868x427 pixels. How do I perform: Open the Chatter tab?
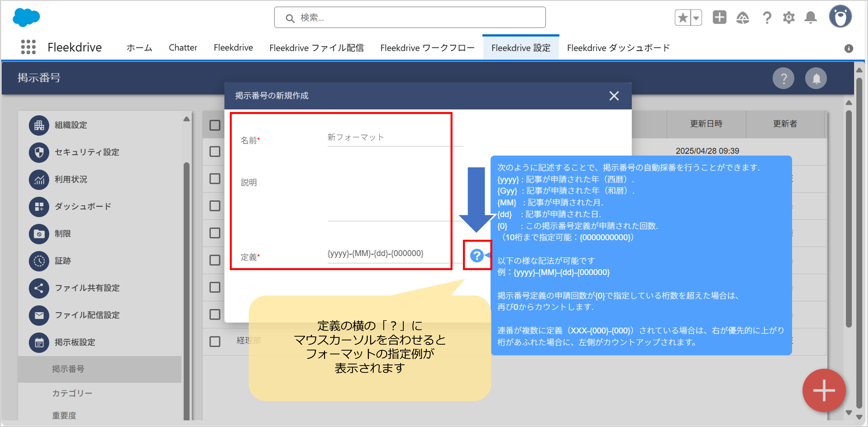pos(183,48)
